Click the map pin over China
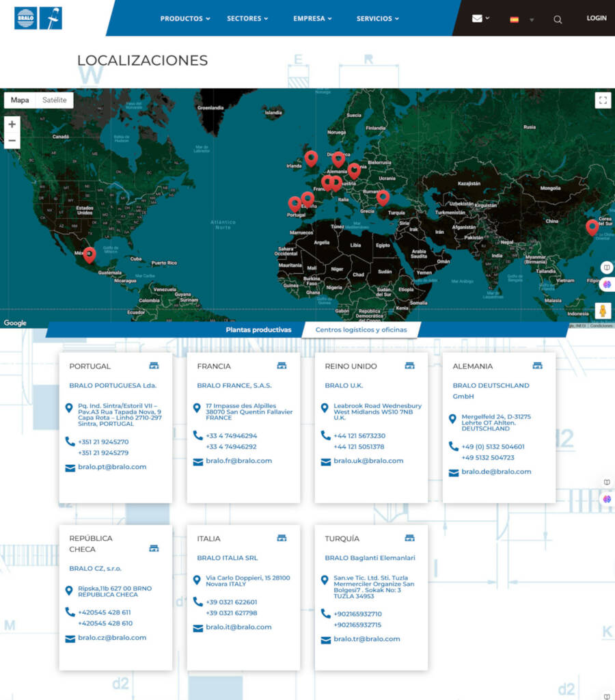The height and width of the screenshot is (700, 615). coord(592,227)
